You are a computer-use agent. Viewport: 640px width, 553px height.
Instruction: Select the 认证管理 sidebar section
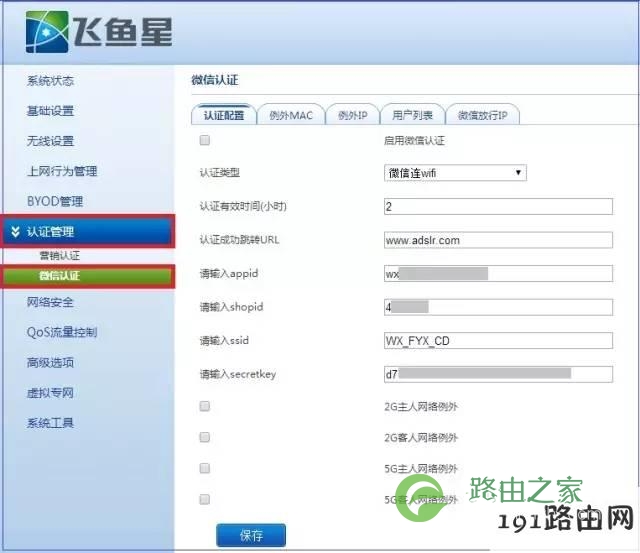pos(88,231)
